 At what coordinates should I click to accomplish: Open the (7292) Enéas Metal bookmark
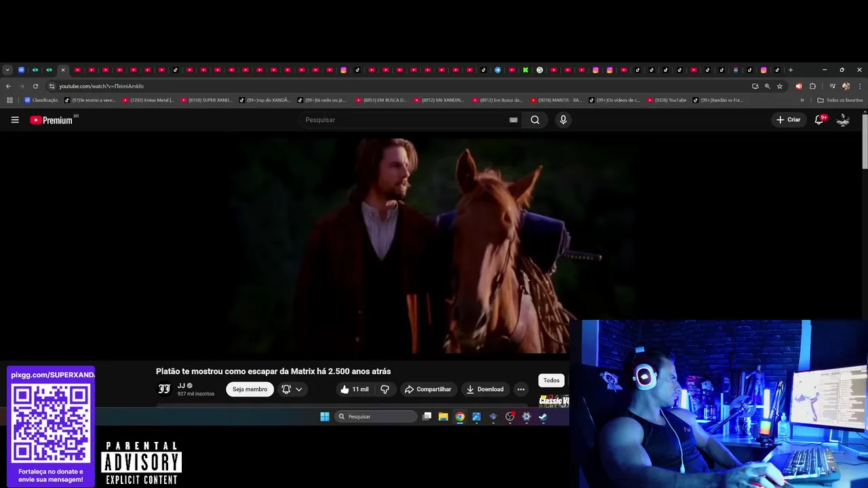click(x=148, y=100)
